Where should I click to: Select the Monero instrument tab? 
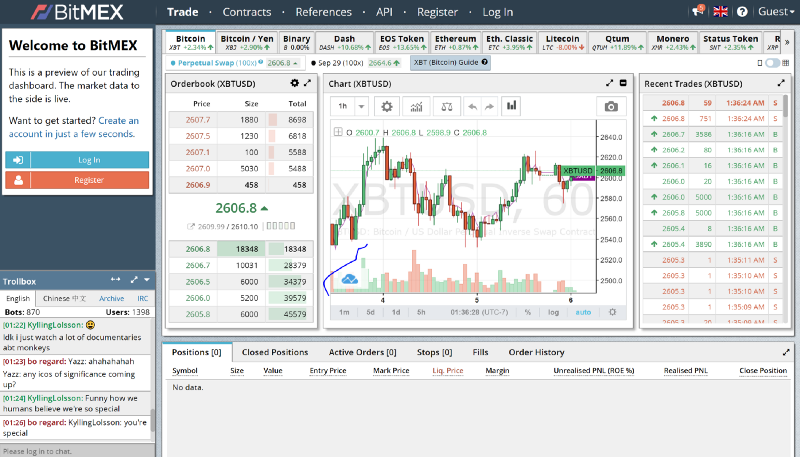[672, 42]
